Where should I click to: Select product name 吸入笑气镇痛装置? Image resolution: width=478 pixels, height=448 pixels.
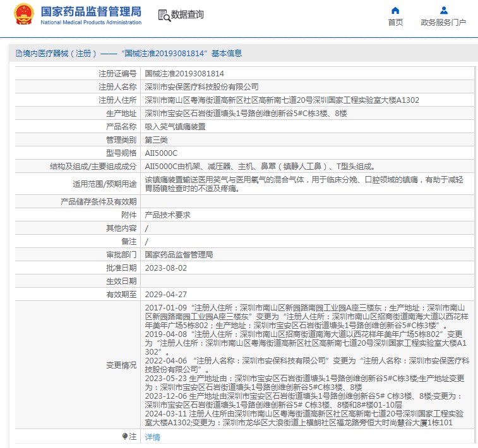pyautogui.click(x=176, y=126)
